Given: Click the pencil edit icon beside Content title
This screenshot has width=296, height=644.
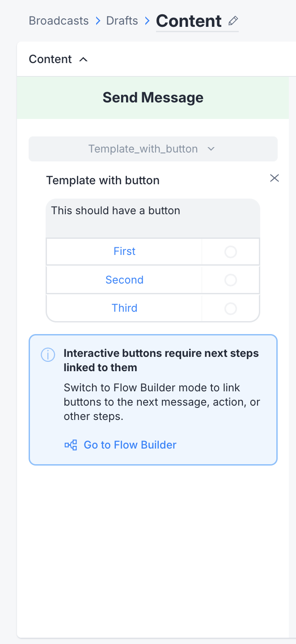Looking at the screenshot, I should 233,21.
